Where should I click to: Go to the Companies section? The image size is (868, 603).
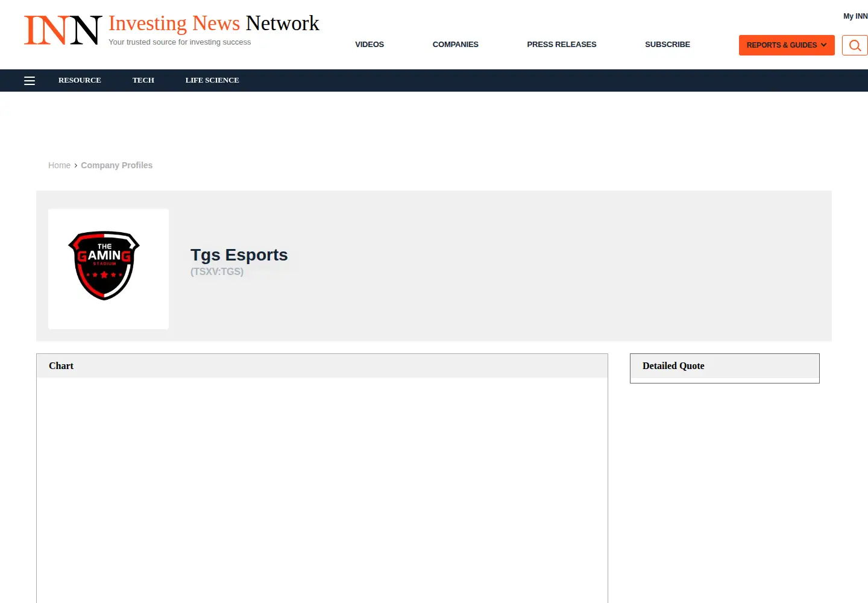click(x=456, y=45)
